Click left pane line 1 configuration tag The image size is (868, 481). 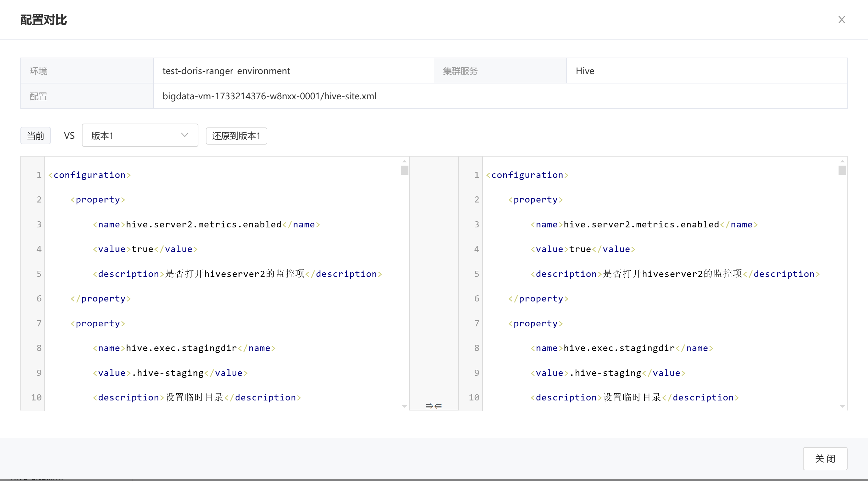click(90, 175)
